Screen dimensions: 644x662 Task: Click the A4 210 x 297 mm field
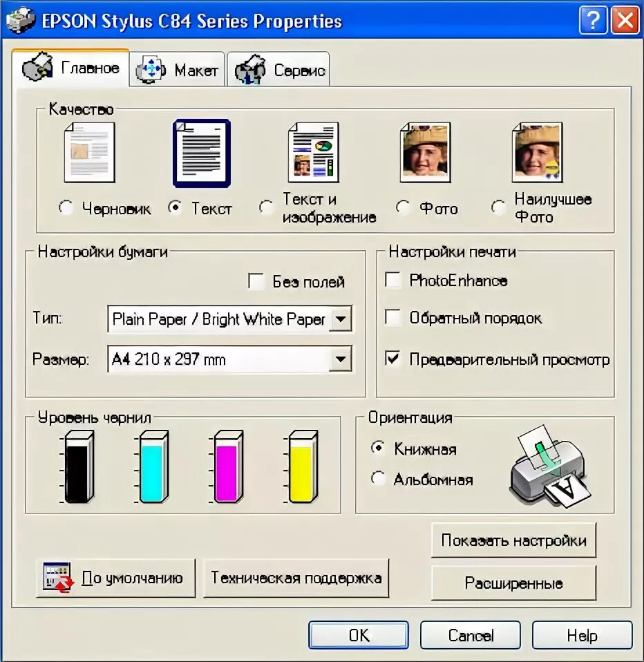[230, 359]
